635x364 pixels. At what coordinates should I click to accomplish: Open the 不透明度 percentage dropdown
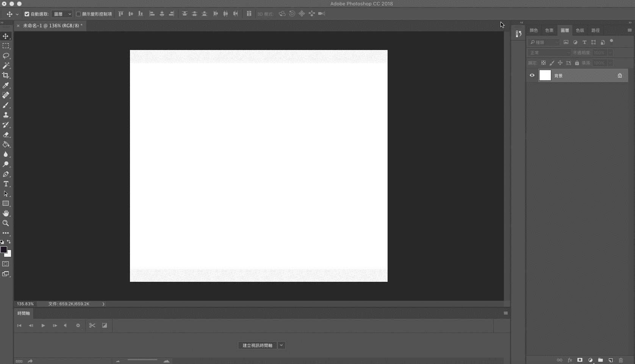point(610,53)
